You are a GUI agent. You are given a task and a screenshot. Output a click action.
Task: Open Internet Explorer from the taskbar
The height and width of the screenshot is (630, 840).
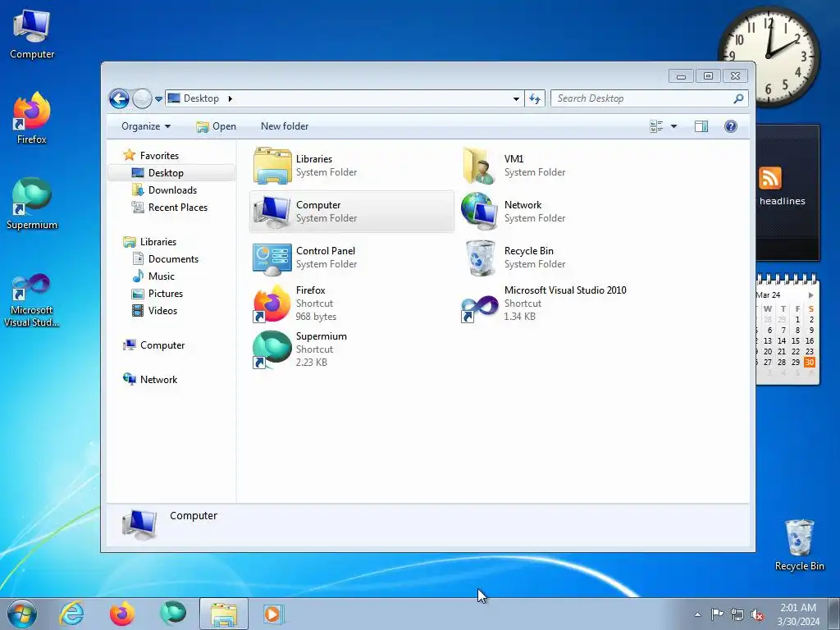coord(72,614)
